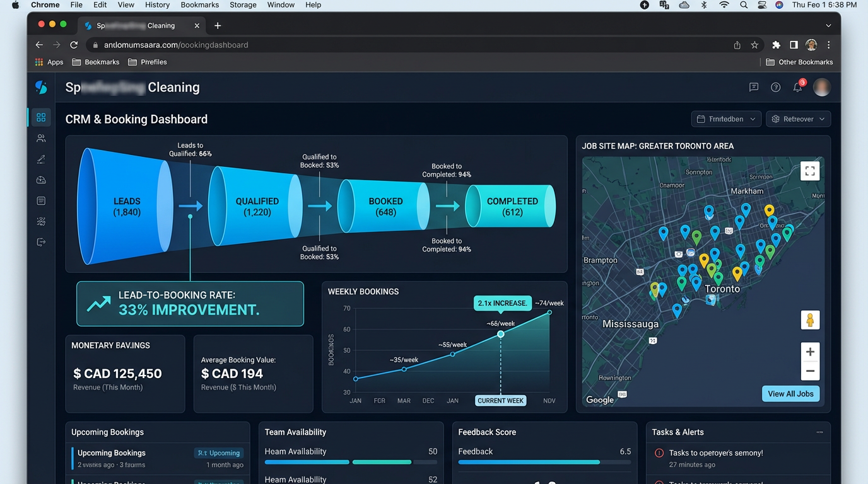This screenshot has height=484, width=868.
Task: Click View All Jobs button
Action: tap(790, 394)
